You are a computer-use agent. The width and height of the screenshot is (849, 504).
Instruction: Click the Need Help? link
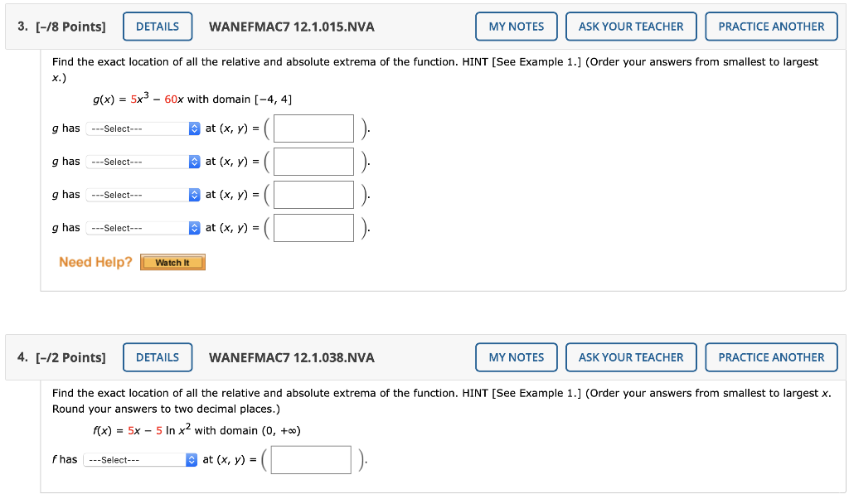click(x=94, y=262)
